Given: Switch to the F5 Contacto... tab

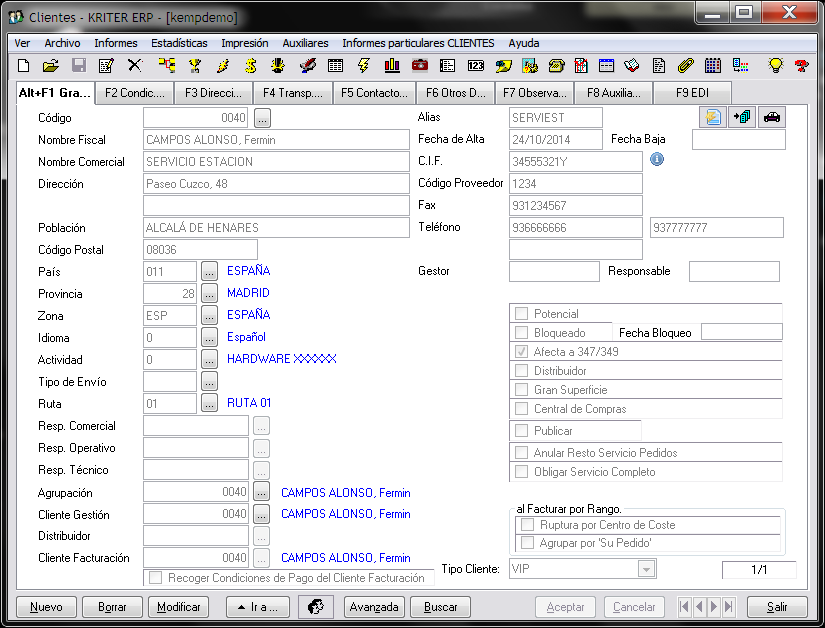Looking at the screenshot, I should coord(374,93).
